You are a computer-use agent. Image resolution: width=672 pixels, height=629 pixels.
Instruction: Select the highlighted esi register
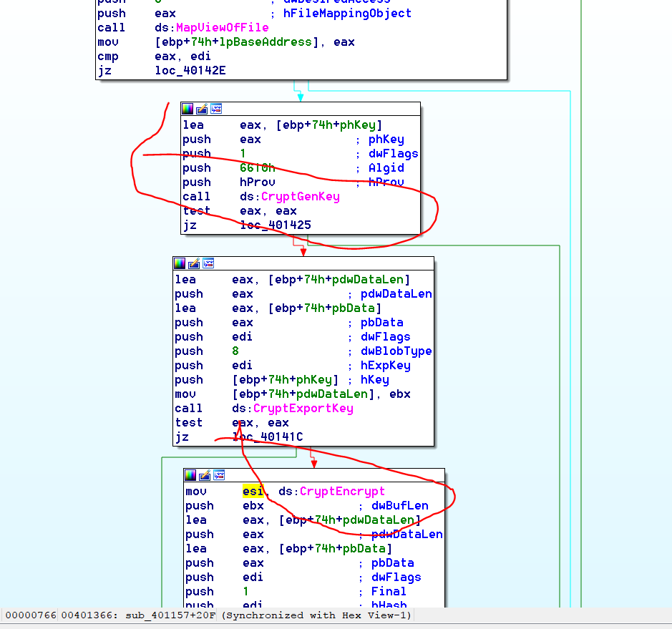click(253, 492)
